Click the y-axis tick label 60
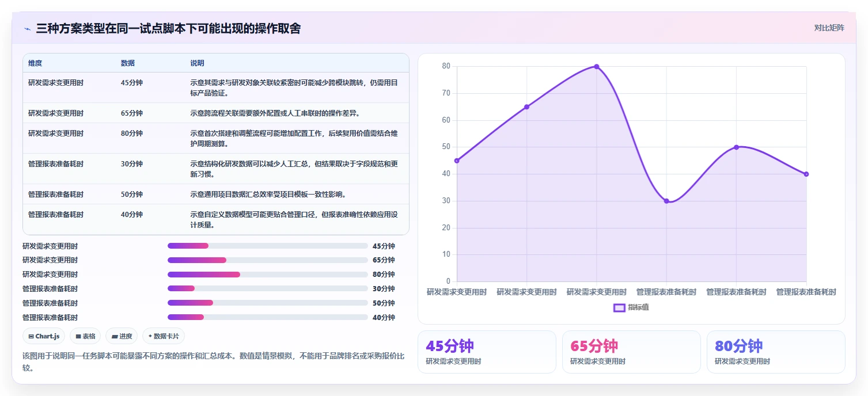Viewport: 868px width, 396px height. (x=446, y=120)
